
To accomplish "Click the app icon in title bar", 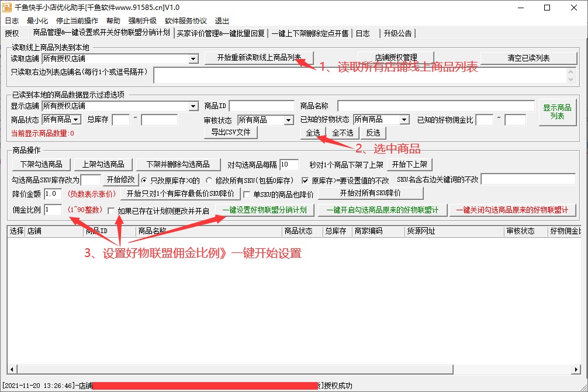I will 7,8.
